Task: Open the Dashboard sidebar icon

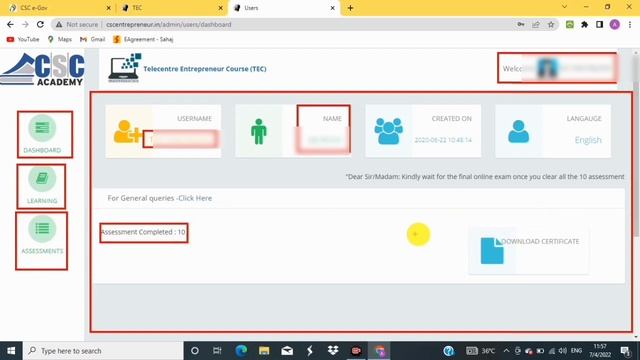Action: click(x=42, y=128)
